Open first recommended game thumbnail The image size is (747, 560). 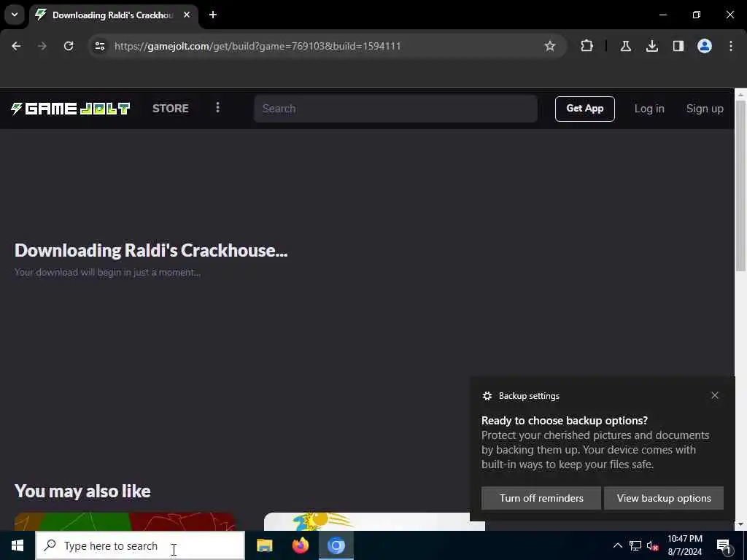tap(125, 522)
